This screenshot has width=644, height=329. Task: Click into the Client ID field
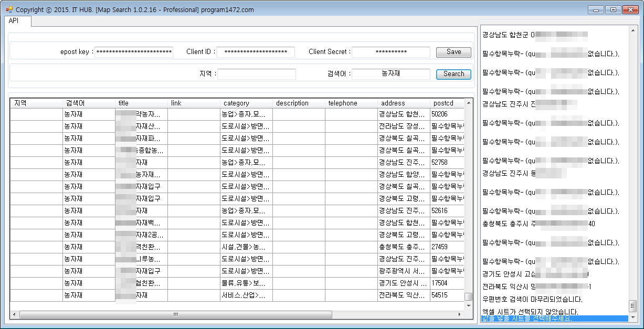256,52
